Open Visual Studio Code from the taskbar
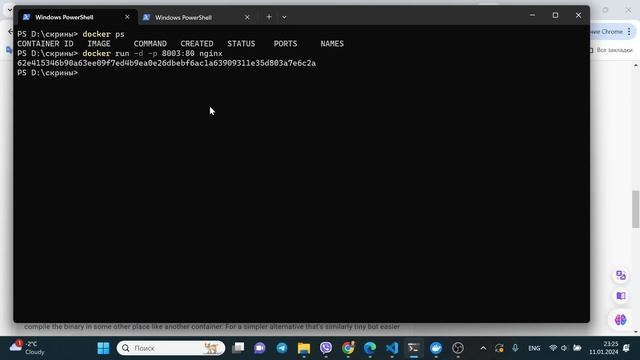Screen dimensions: 640x360 392,348
